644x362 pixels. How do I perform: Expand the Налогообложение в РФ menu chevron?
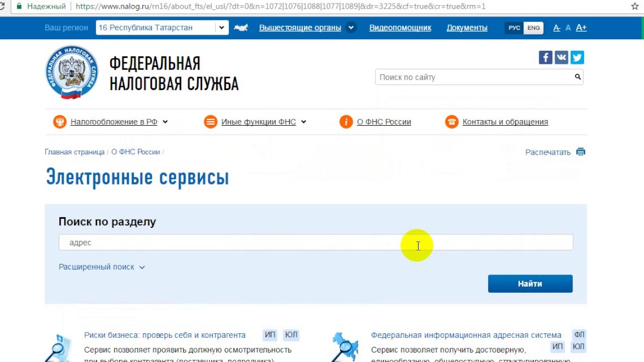click(165, 122)
